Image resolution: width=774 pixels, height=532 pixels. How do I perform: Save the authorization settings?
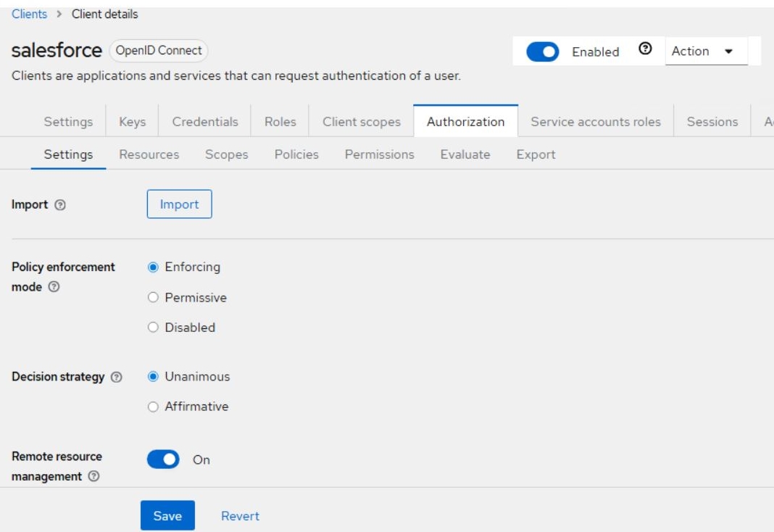click(167, 515)
